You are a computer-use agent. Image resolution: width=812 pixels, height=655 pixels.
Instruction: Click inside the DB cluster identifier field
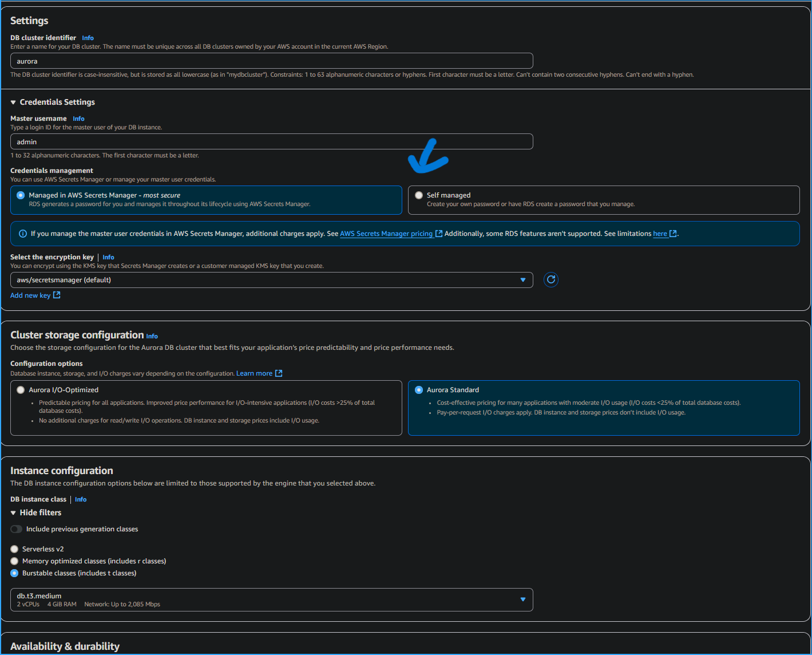271,61
